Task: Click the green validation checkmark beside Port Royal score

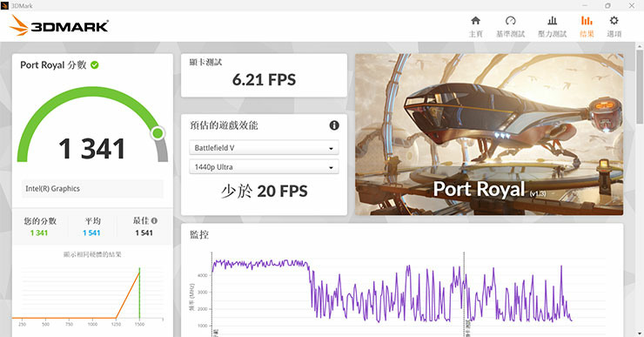Action: coord(95,65)
